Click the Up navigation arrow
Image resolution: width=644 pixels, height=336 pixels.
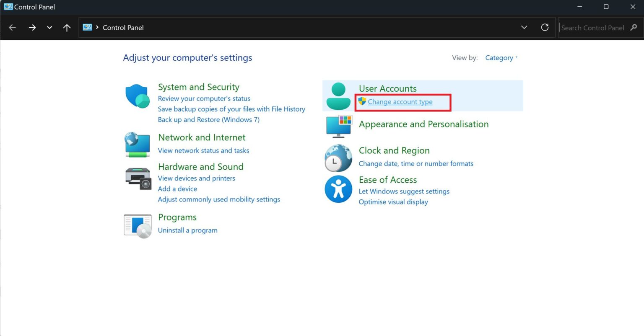pyautogui.click(x=67, y=27)
